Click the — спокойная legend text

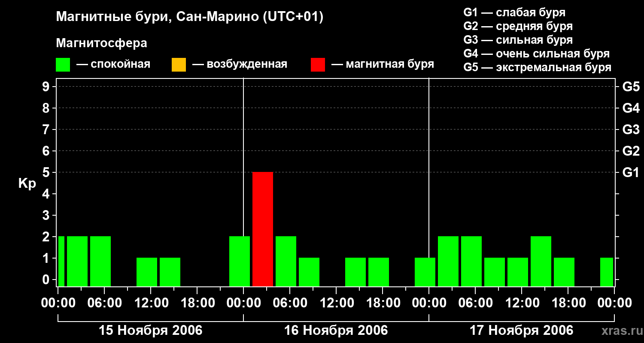pos(113,64)
